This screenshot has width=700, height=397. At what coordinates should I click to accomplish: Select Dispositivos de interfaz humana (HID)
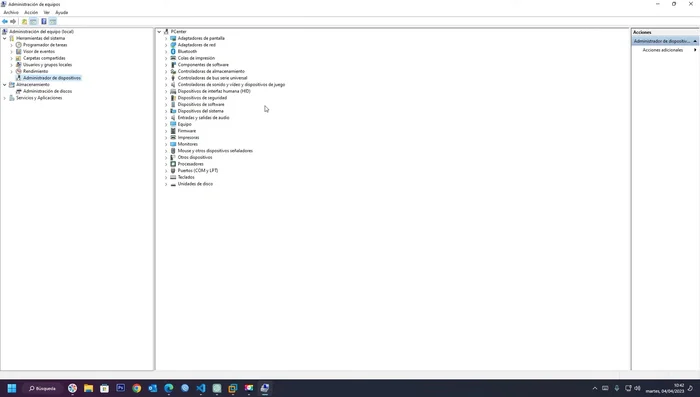click(214, 91)
